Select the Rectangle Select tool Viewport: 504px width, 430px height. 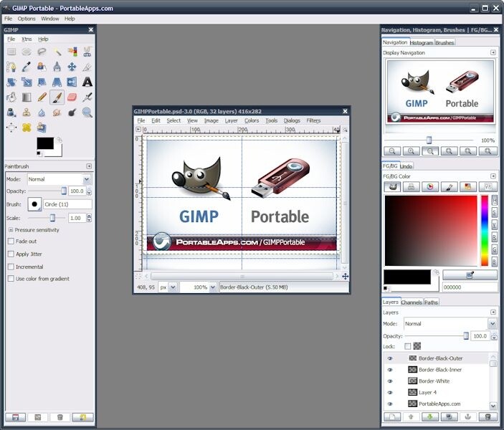[11, 52]
